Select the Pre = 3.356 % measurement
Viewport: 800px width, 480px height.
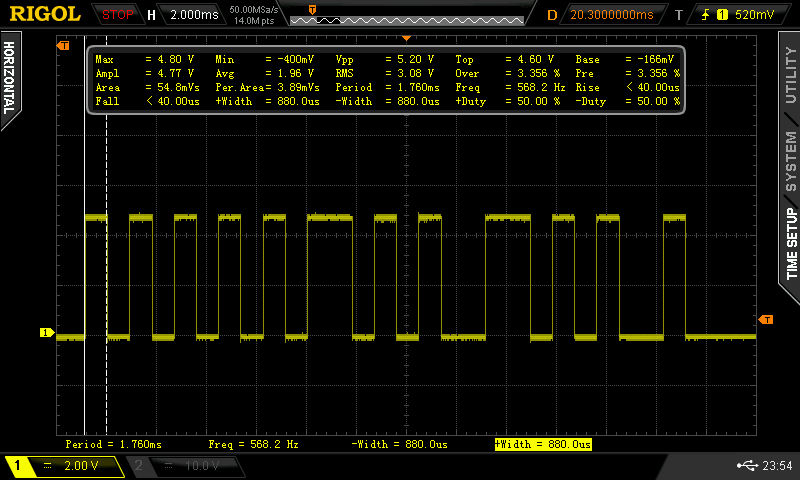click(x=628, y=73)
